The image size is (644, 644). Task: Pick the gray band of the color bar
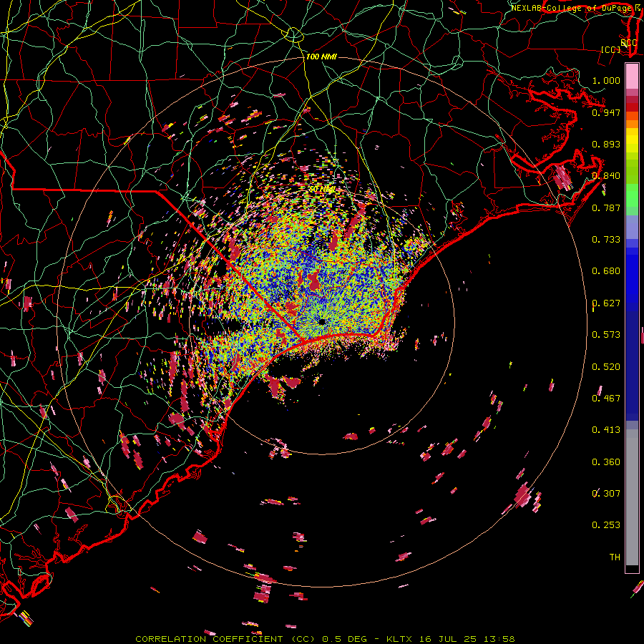pyautogui.click(x=632, y=497)
